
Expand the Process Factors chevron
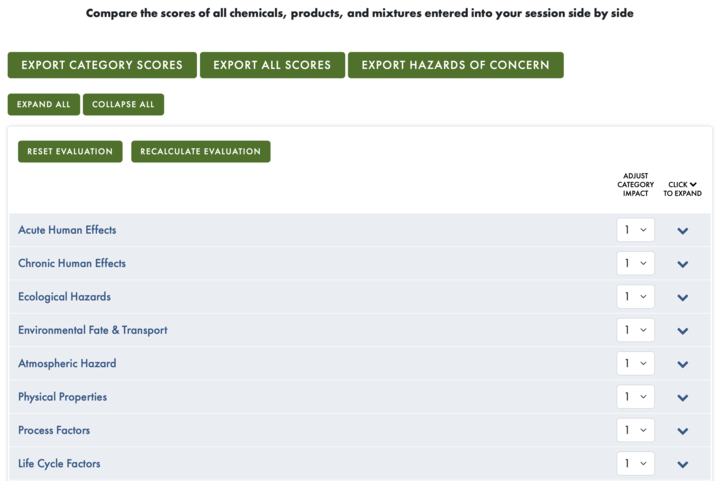coord(682,431)
